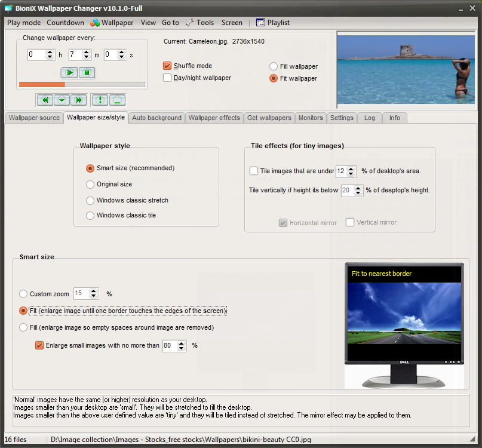Stop the countdown with the stop button
482x448 pixels.
[87, 73]
